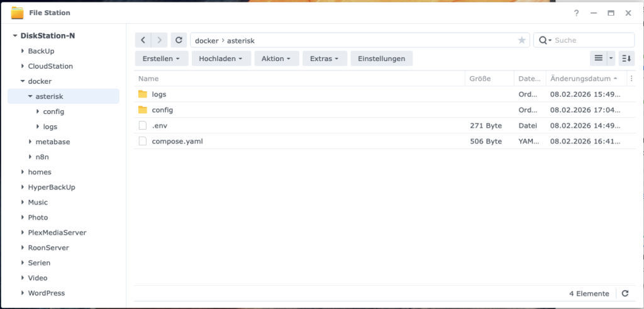Open the help question mark icon
Viewport: 644px width, 309px height.
click(576, 13)
